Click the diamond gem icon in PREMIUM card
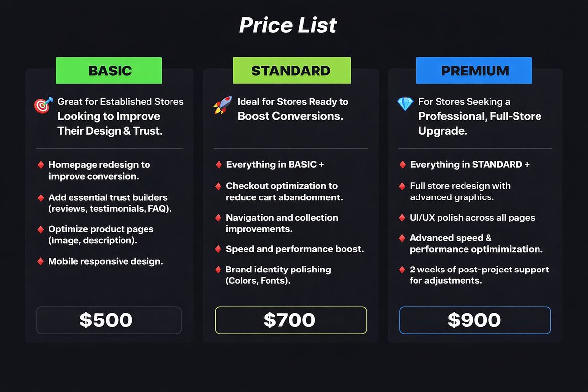Image resolution: width=588 pixels, height=392 pixels. click(405, 103)
